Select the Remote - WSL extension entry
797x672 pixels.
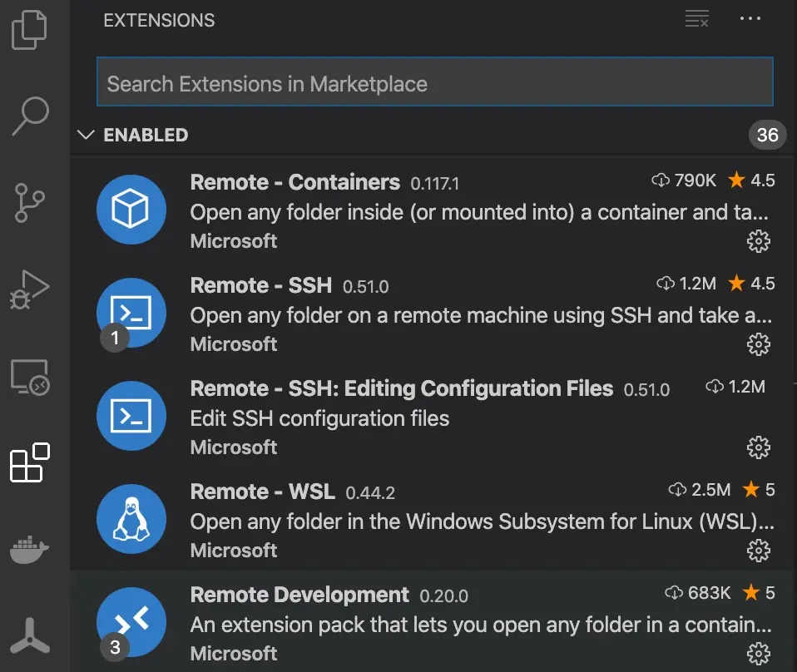point(263,492)
